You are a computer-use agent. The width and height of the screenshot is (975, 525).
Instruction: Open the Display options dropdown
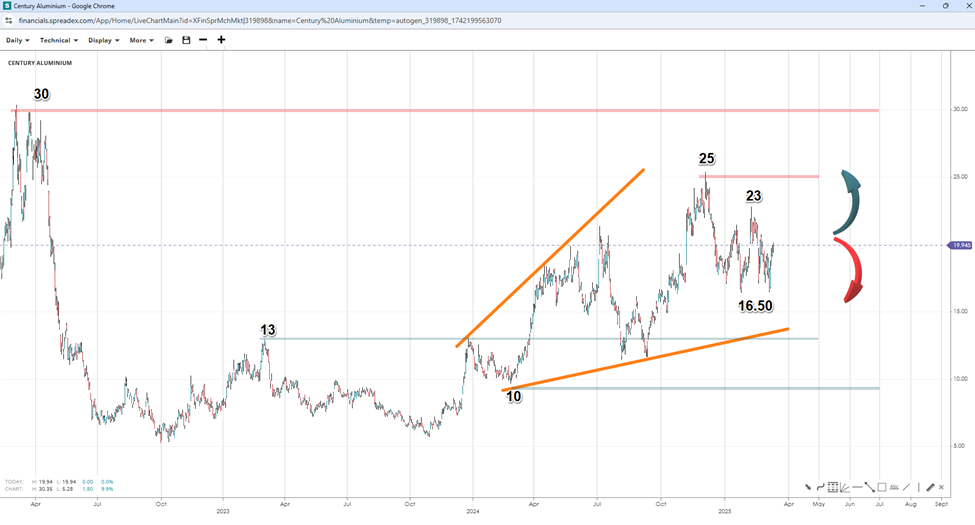tap(103, 40)
